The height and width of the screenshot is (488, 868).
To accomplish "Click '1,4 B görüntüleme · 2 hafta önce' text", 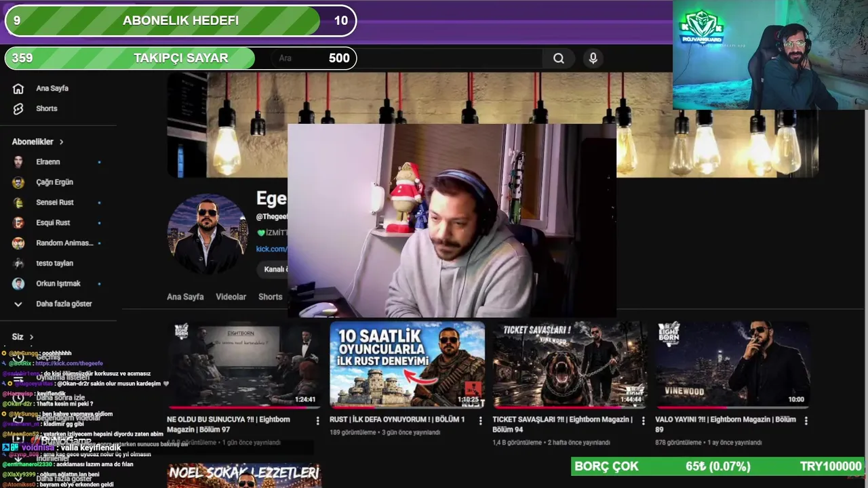I will click(551, 443).
